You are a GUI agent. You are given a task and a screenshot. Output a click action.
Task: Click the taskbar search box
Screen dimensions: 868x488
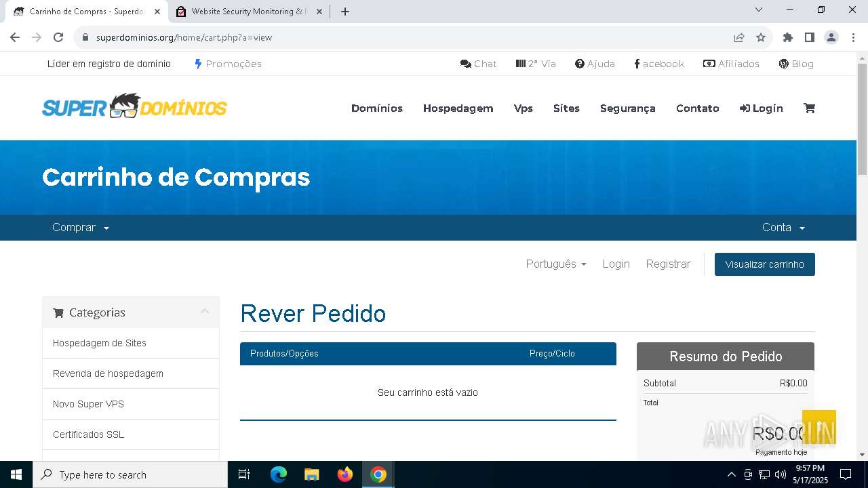(x=130, y=474)
